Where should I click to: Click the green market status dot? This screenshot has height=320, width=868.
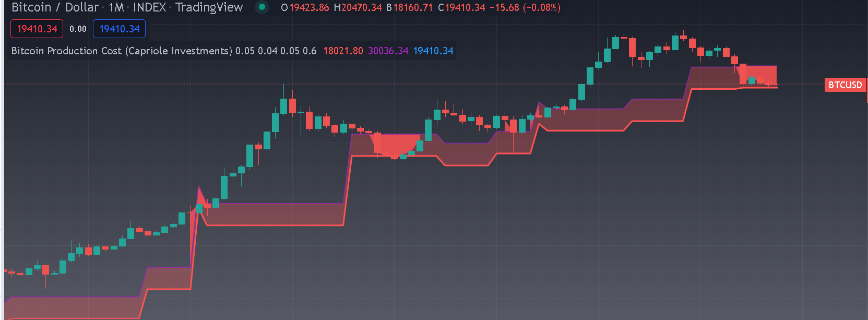coord(262,7)
